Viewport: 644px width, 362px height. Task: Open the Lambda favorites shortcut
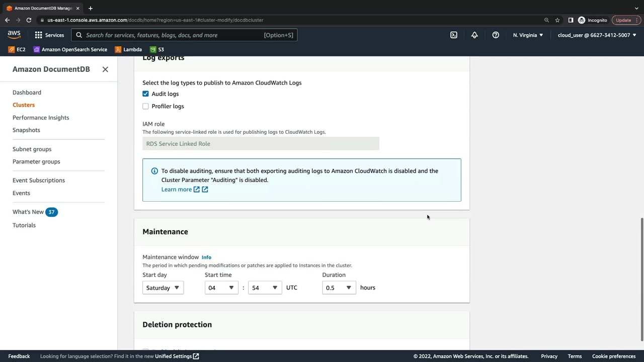(x=128, y=50)
